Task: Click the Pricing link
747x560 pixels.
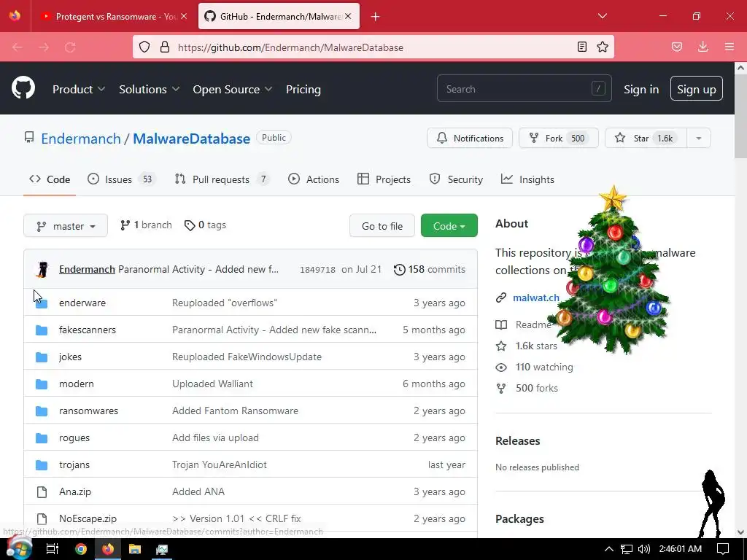Action: [x=303, y=89]
